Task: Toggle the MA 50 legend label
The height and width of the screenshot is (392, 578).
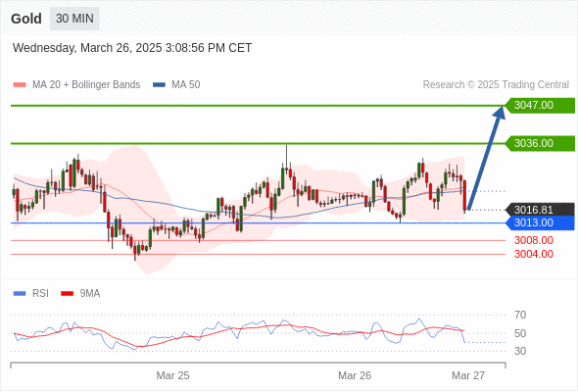Action: tap(186, 85)
